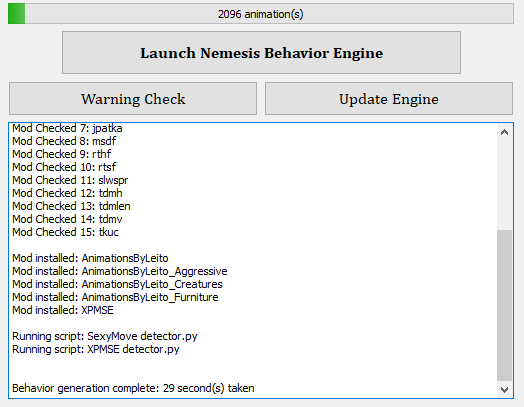This screenshot has width=524, height=407.
Task: Click 'Mod installed: AnimationsByLeito' line
Action: pos(90,259)
